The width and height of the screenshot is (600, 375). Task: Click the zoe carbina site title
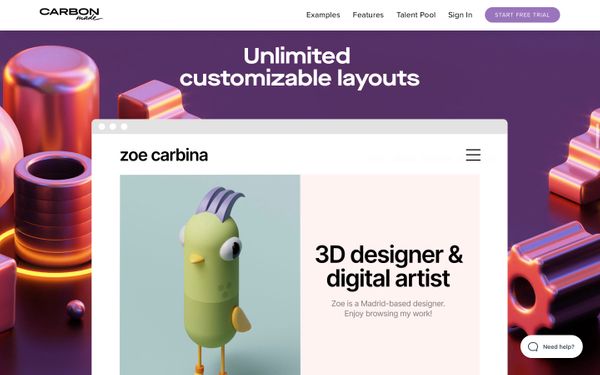click(x=164, y=155)
